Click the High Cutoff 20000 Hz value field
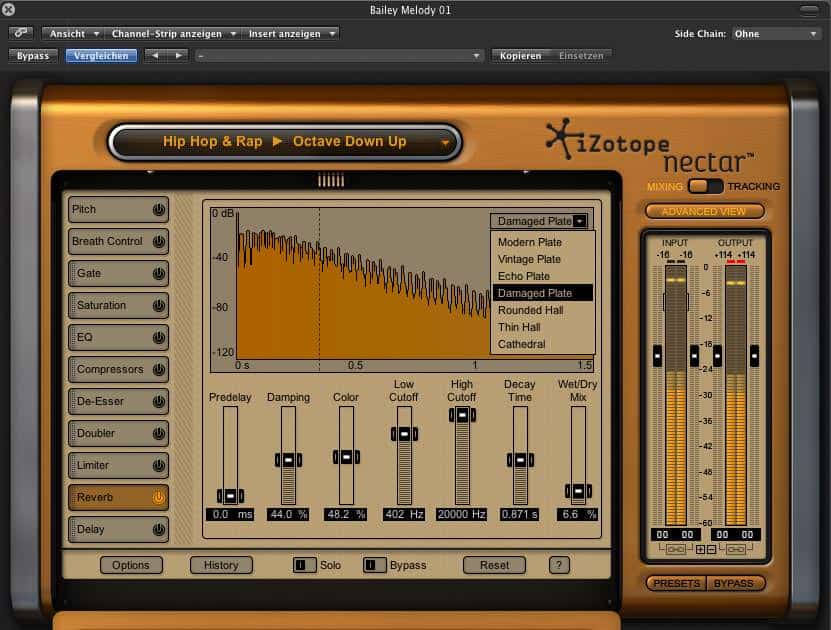This screenshot has width=831, height=630. point(462,514)
